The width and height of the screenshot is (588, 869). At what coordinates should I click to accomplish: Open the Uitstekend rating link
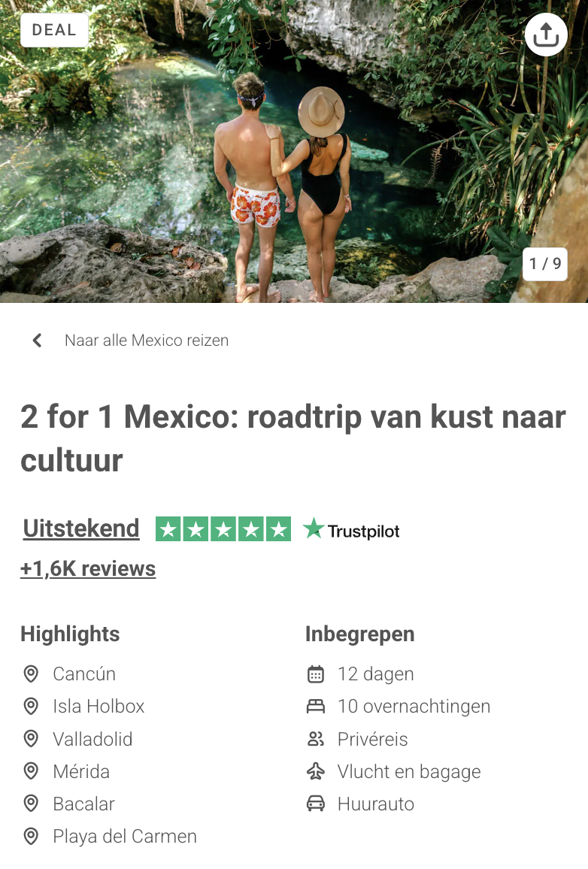tap(81, 528)
